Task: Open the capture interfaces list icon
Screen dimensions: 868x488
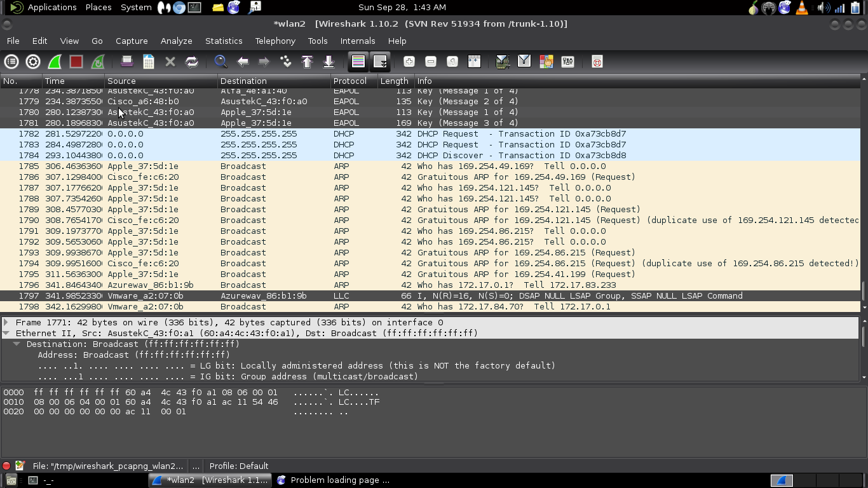Action: 11,62
